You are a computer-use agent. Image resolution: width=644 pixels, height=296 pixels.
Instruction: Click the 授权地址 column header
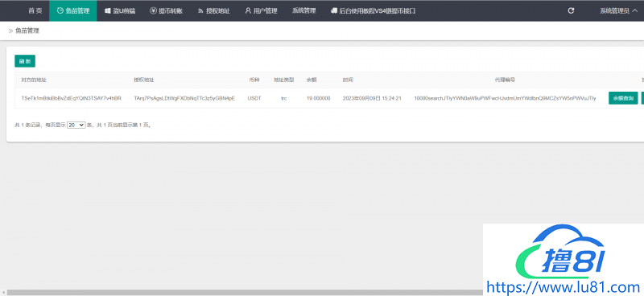point(144,80)
